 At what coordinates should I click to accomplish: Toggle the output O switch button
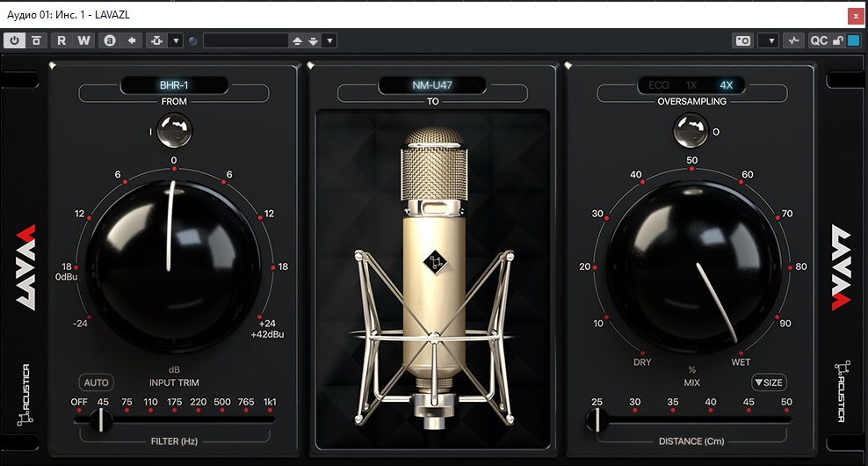[x=691, y=131]
